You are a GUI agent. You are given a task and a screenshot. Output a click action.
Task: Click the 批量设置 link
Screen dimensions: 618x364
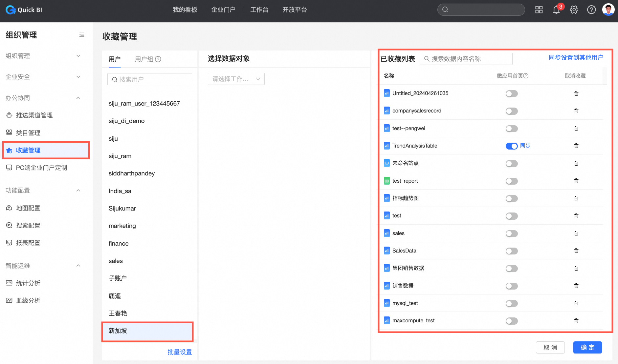[180, 352]
